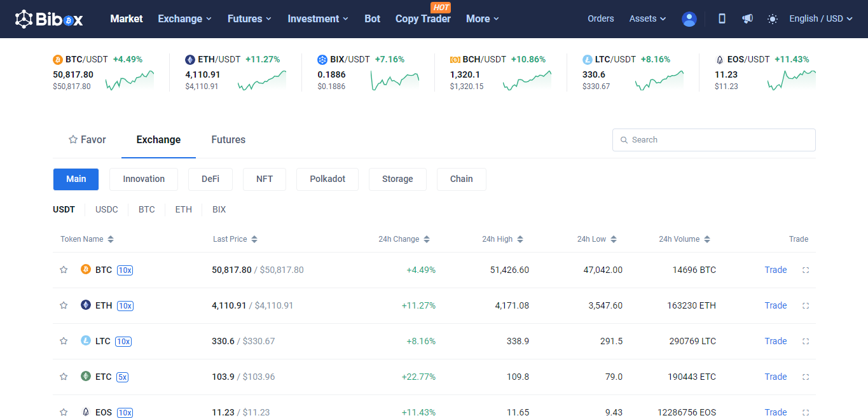Open the Futures dropdown in navbar
868x418 pixels.
250,19
